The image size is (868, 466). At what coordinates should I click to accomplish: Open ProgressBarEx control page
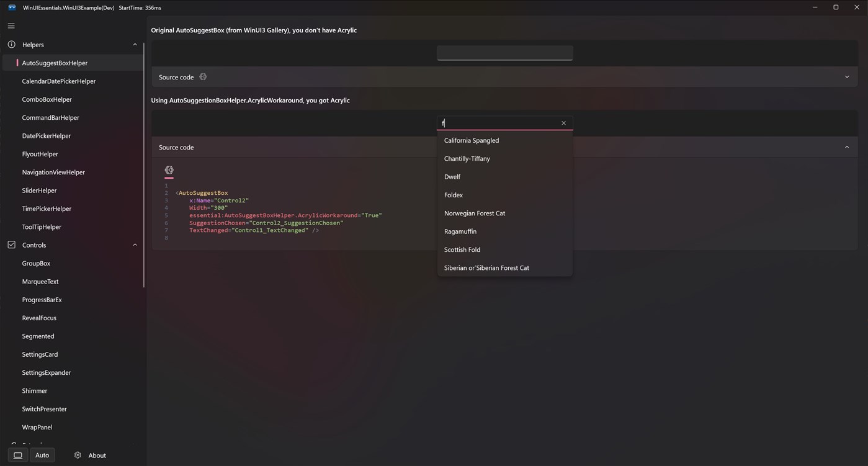point(73,300)
